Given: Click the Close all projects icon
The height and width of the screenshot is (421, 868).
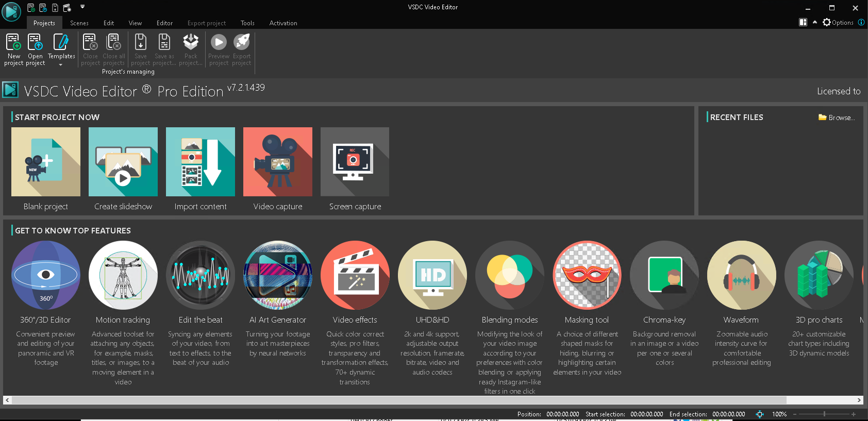Looking at the screenshot, I should pos(113,42).
